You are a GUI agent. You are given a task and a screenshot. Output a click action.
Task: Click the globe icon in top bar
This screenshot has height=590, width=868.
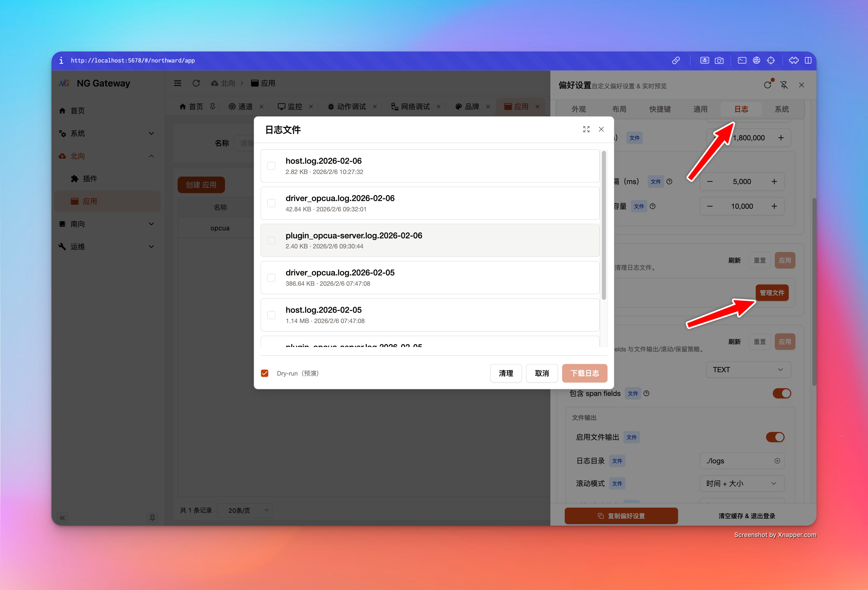click(x=756, y=60)
